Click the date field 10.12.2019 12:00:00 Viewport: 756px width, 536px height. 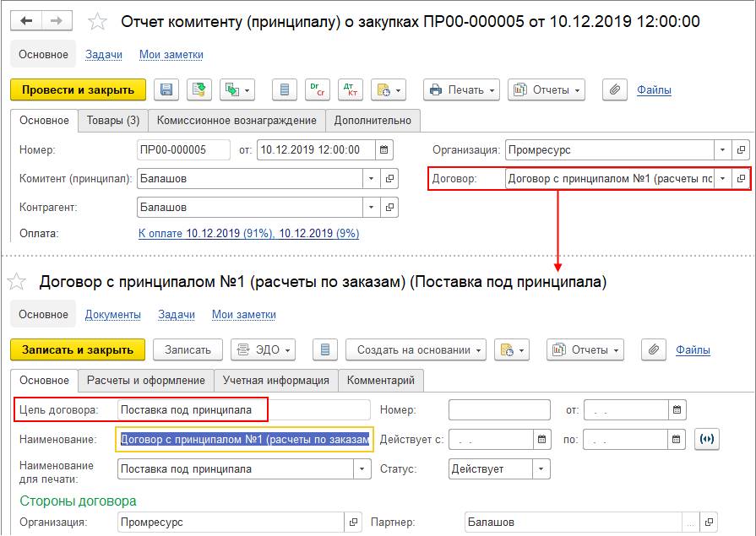[316, 150]
